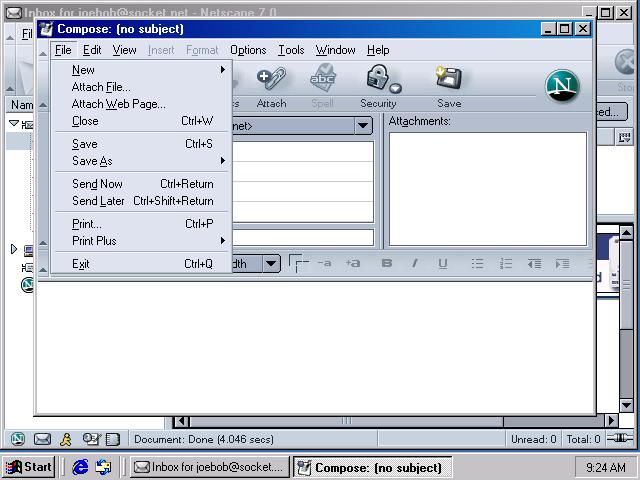Viewport: 640px width, 480px height.
Task: Toggle Italic formatting button
Action: click(415, 263)
